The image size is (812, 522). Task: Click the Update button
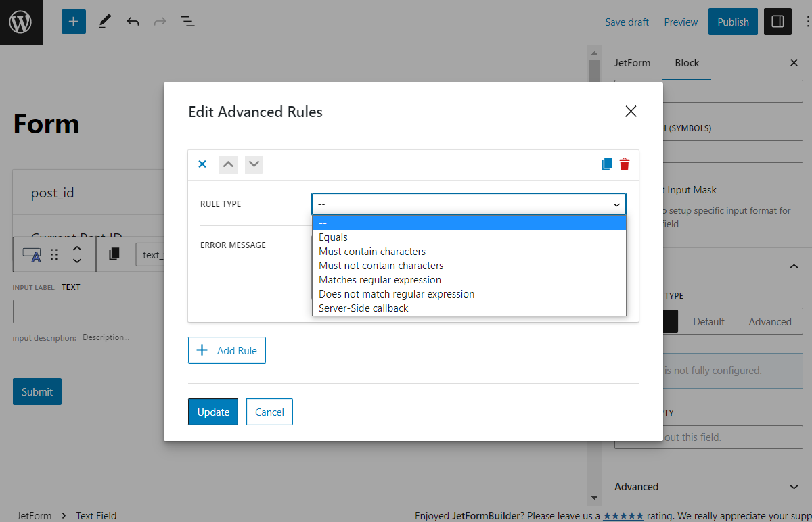tap(213, 412)
